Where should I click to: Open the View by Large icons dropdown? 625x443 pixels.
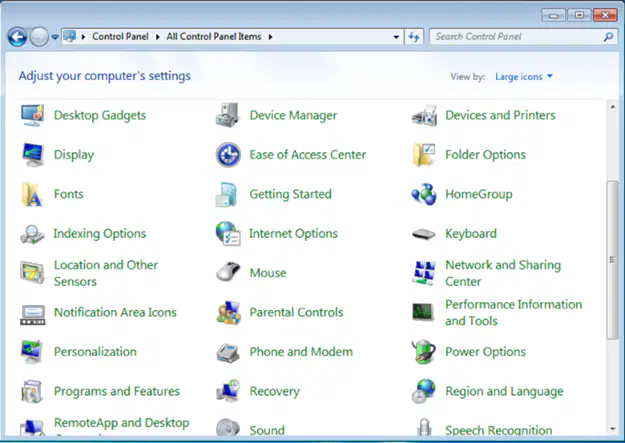click(x=524, y=77)
